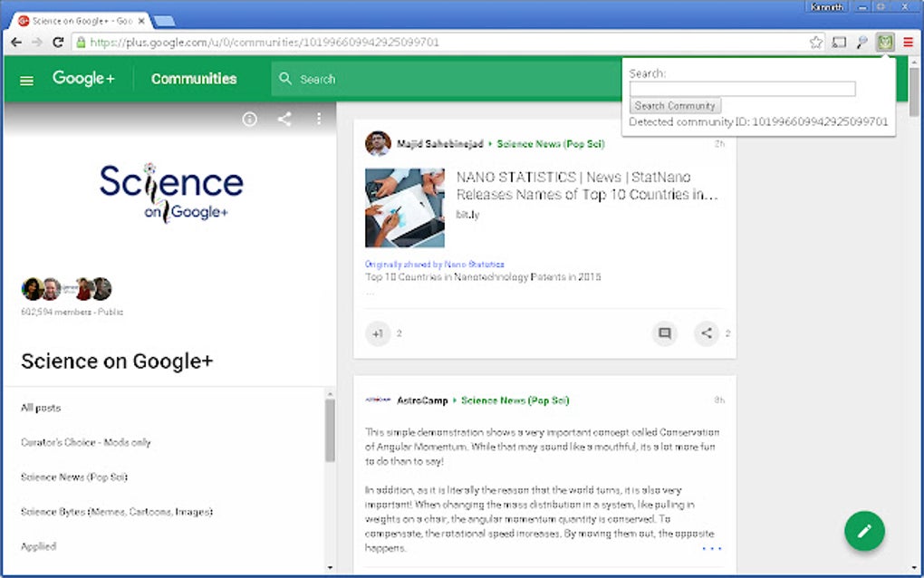Open Majid Sahebinejad's profile name link

[439, 144]
